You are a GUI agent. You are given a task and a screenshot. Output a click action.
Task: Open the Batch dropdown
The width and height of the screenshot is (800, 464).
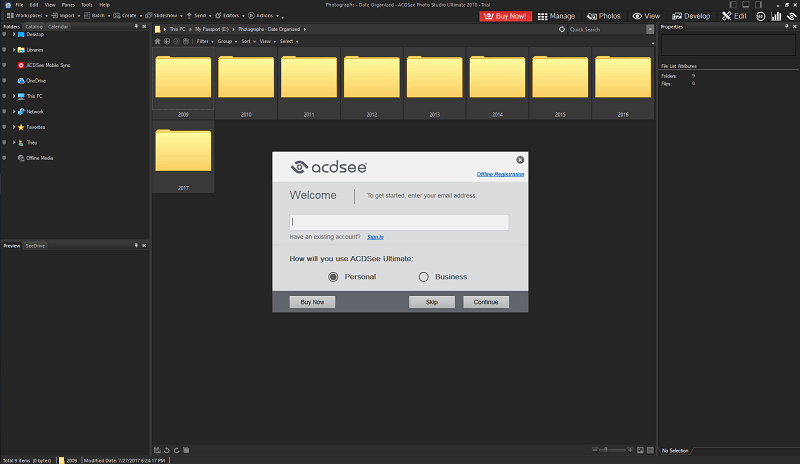pos(97,15)
